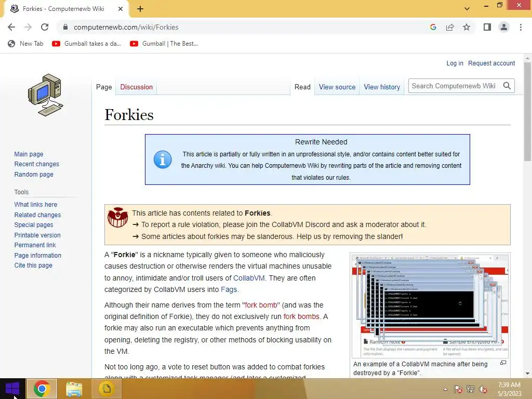Select the Page tab
This screenshot has height=399, width=532.
coord(104,87)
